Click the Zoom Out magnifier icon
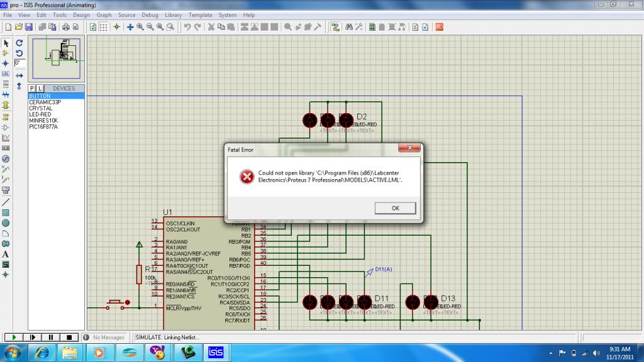644x362 pixels. 150,27
